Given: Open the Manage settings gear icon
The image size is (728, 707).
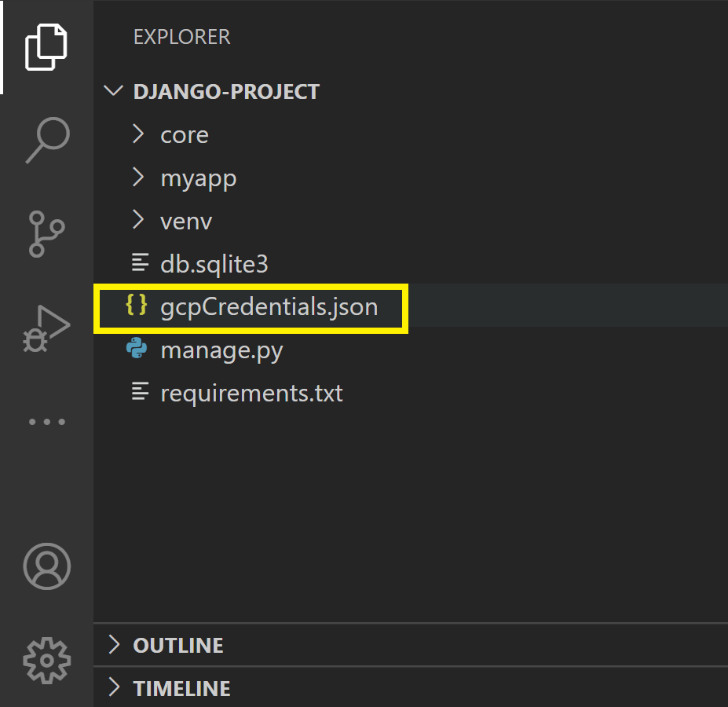Looking at the screenshot, I should 47,661.
